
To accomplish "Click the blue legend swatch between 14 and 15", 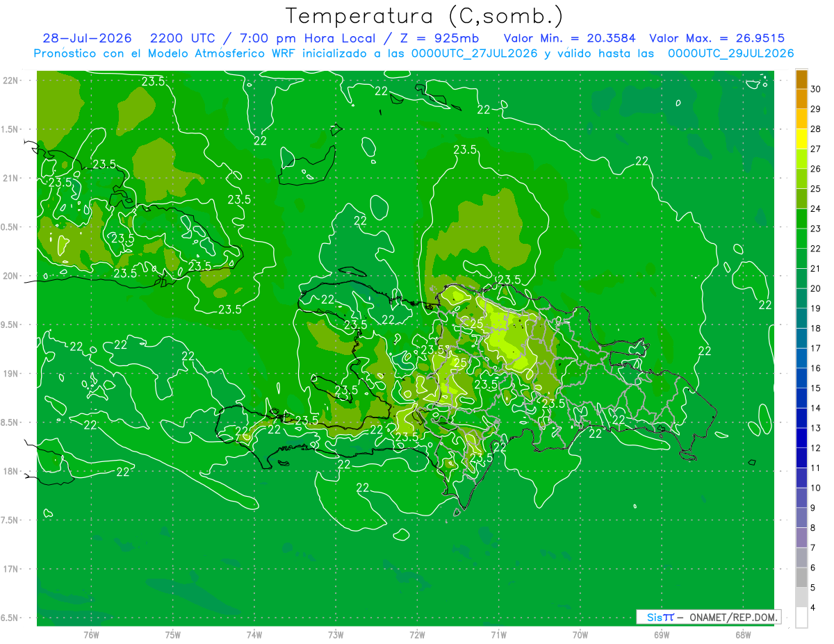I will (x=801, y=398).
